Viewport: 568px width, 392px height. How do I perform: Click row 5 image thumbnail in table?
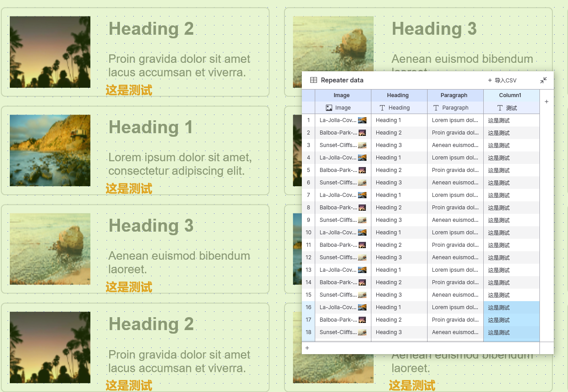(362, 170)
